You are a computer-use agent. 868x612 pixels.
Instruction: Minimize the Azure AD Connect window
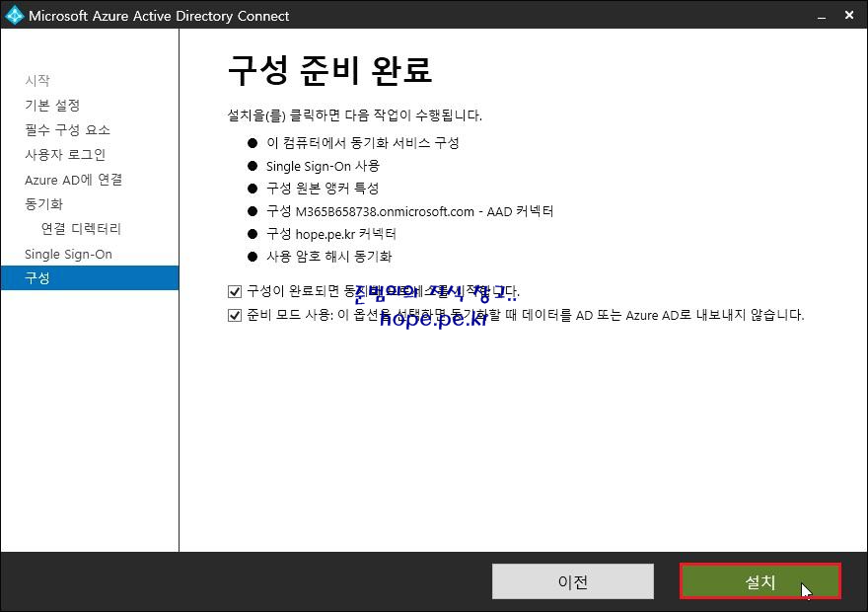pos(822,16)
